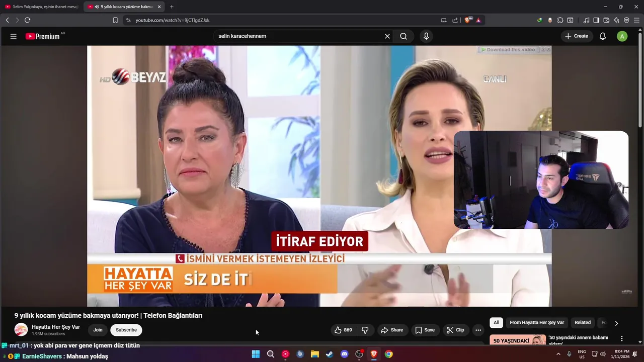The height and width of the screenshot is (362, 644).
Task: Select the 9 yıllık kocam tab
Action: pyautogui.click(x=123, y=7)
